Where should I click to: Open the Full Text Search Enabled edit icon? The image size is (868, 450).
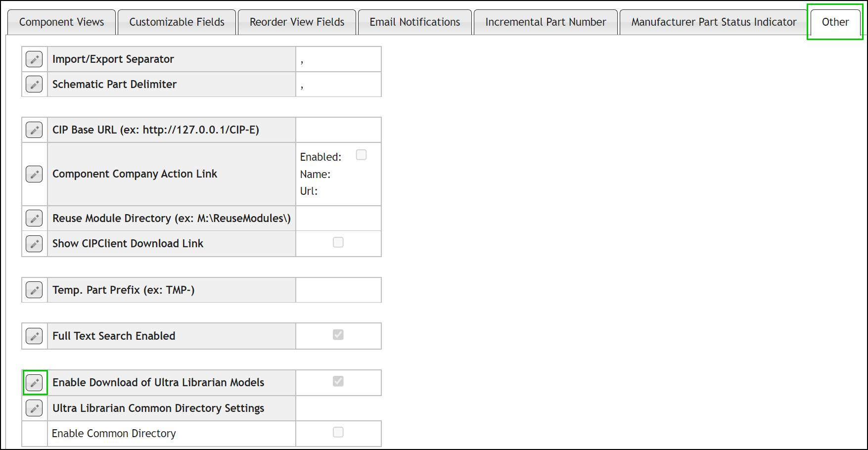(34, 336)
